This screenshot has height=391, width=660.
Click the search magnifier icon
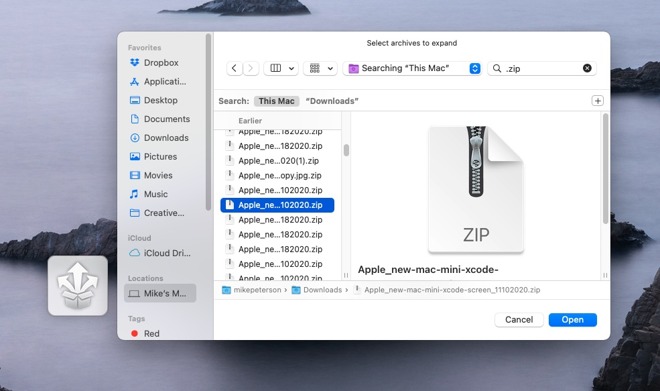click(497, 68)
